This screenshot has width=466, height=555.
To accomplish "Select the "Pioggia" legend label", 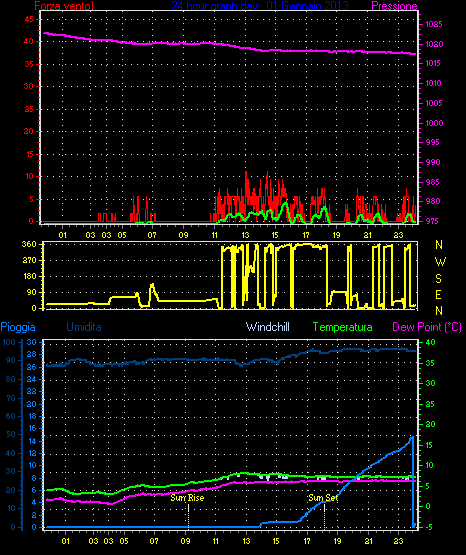I will tap(18, 327).
